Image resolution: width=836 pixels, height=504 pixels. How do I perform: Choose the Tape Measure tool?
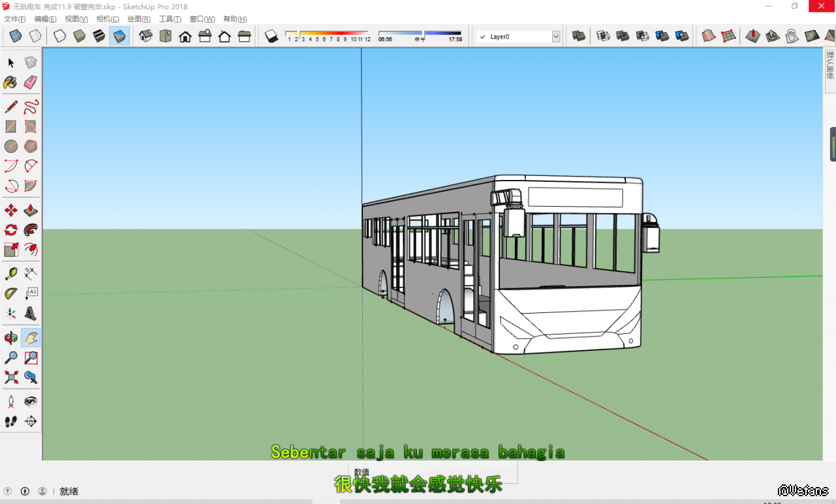click(11, 274)
